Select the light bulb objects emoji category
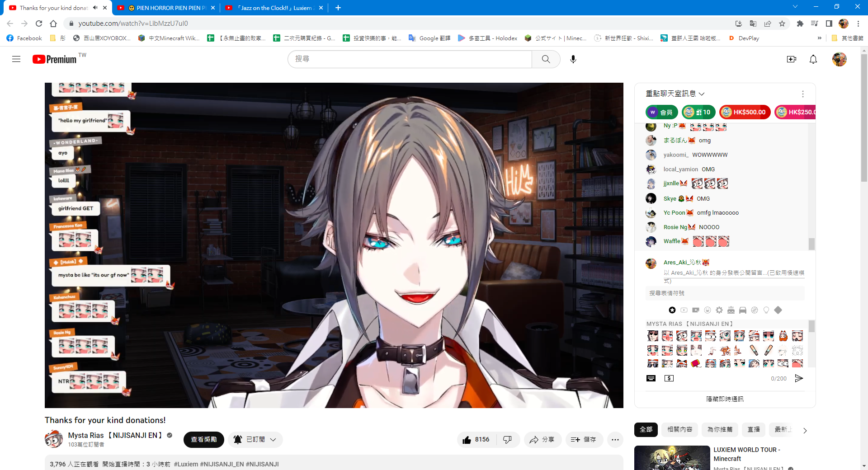868x470 pixels. [x=766, y=310]
